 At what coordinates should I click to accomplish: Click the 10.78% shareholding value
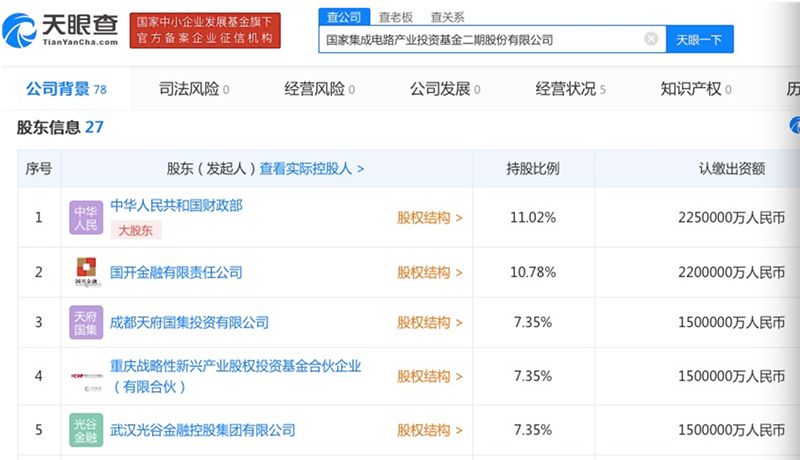[x=533, y=272]
